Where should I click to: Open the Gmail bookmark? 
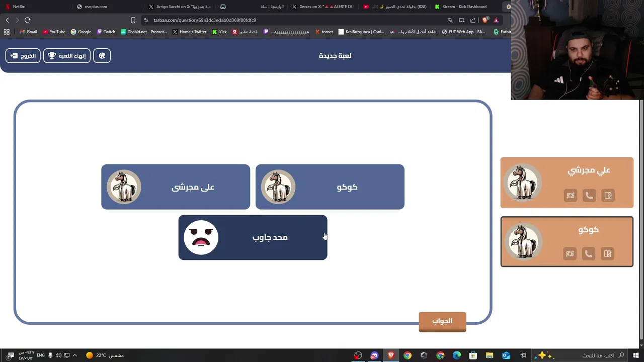(x=28, y=32)
